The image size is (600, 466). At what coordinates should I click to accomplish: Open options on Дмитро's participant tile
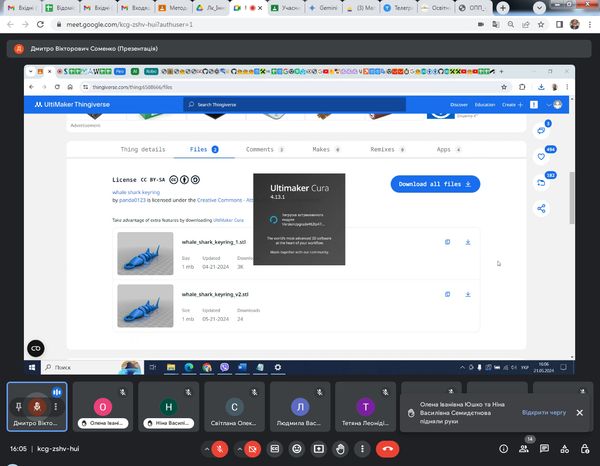coord(56,407)
